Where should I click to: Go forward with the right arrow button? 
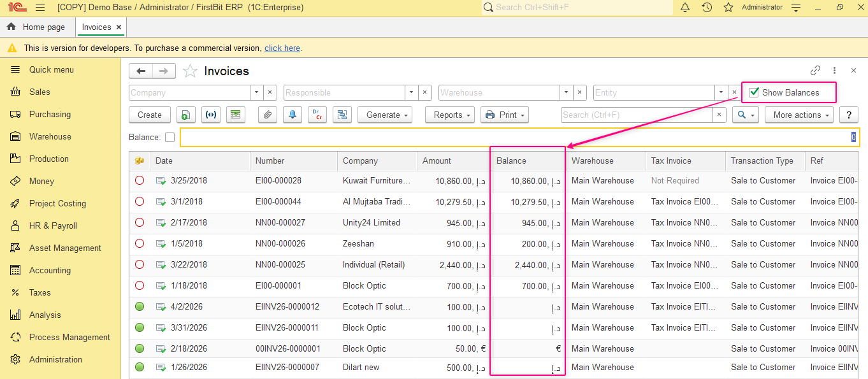(164, 71)
